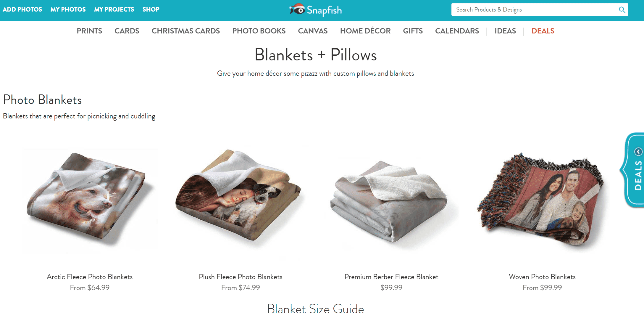Focus the Search Products & Designs field
The height and width of the screenshot is (326, 644).
point(535,9)
